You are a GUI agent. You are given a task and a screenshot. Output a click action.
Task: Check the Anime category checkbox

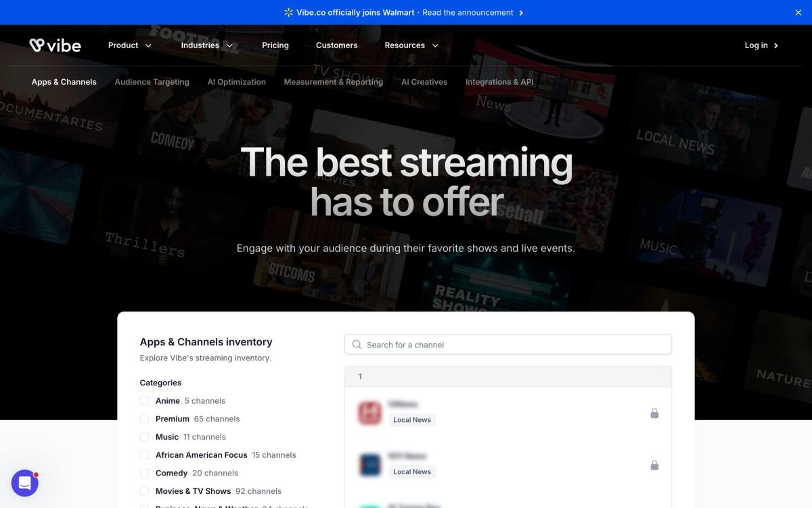click(x=144, y=400)
